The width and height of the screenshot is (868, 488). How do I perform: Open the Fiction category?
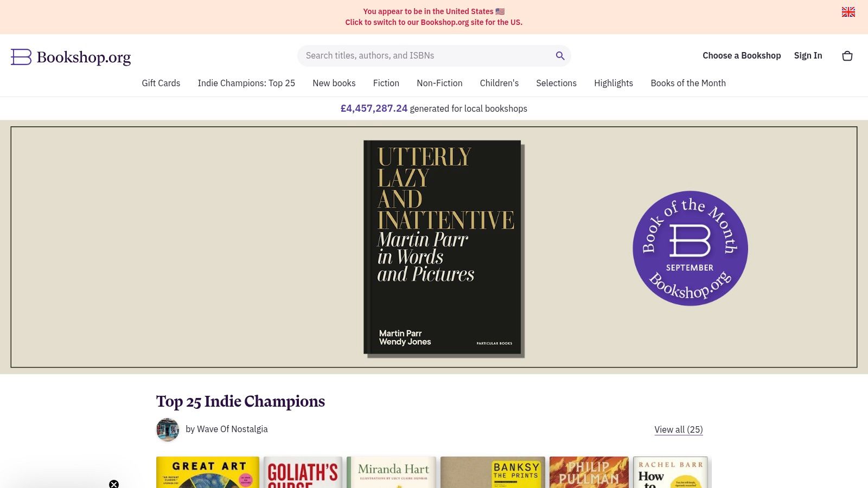[386, 83]
